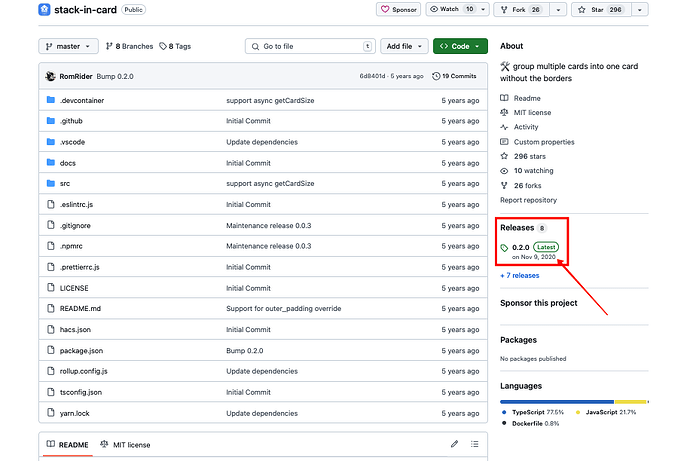This screenshot has width=690, height=461.
Task: Click the Go to file search field
Action: 310,46
